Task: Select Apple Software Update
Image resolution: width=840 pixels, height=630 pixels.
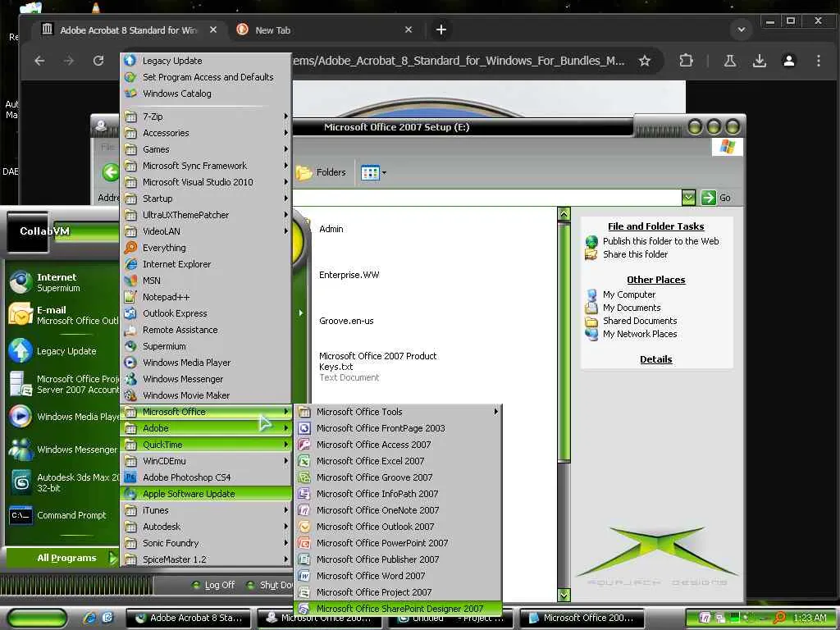Action: point(206,494)
